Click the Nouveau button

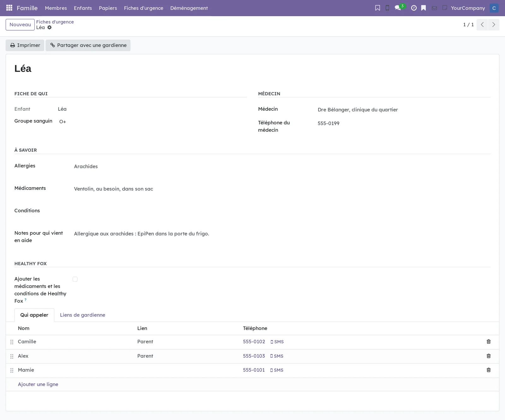[20, 25]
